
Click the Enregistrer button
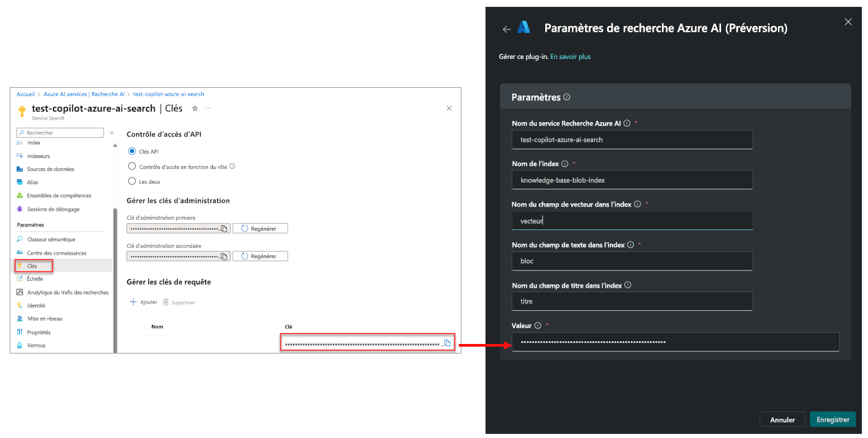click(x=833, y=419)
